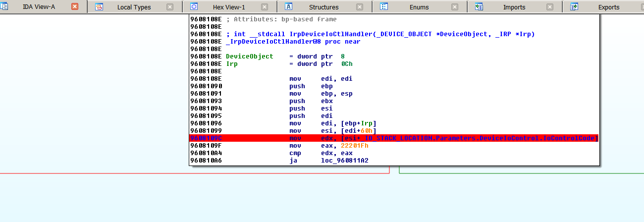Click the Enums tab icon
Image resolution: width=644 pixels, height=222 pixels.
pos(384,7)
